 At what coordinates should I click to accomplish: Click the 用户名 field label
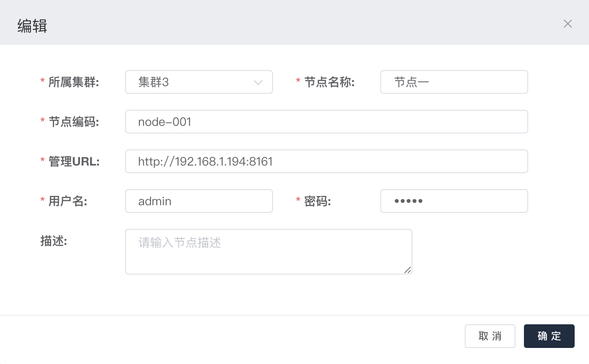coord(68,201)
